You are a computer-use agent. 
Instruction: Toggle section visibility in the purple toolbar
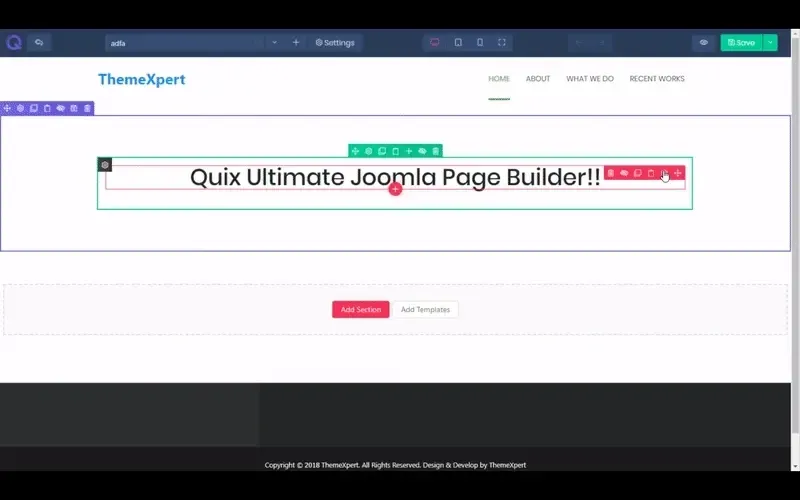(x=60, y=108)
